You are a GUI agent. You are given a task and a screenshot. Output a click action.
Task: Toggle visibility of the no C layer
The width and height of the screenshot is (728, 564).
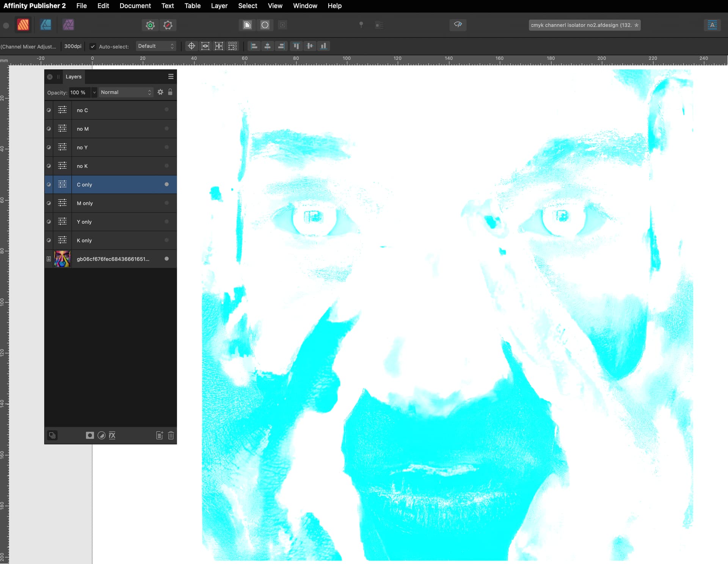166,110
